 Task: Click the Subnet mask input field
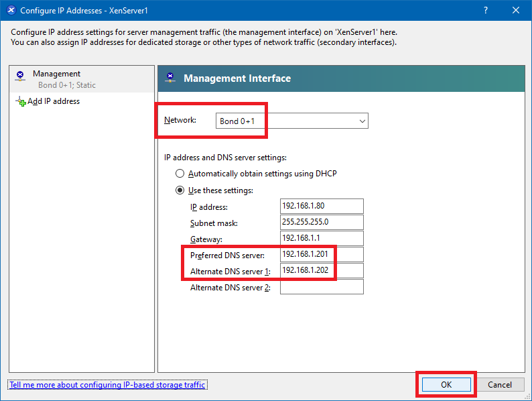coord(322,223)
